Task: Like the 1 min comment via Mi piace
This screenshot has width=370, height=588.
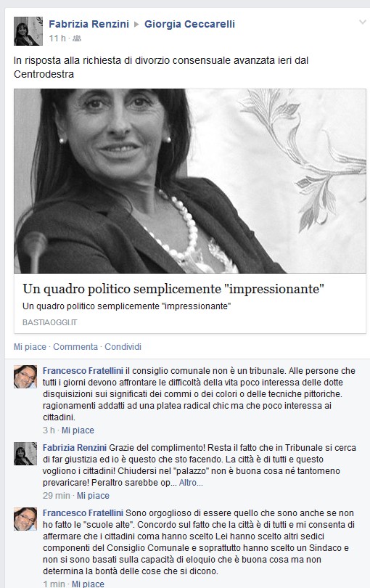Action: 88,584
